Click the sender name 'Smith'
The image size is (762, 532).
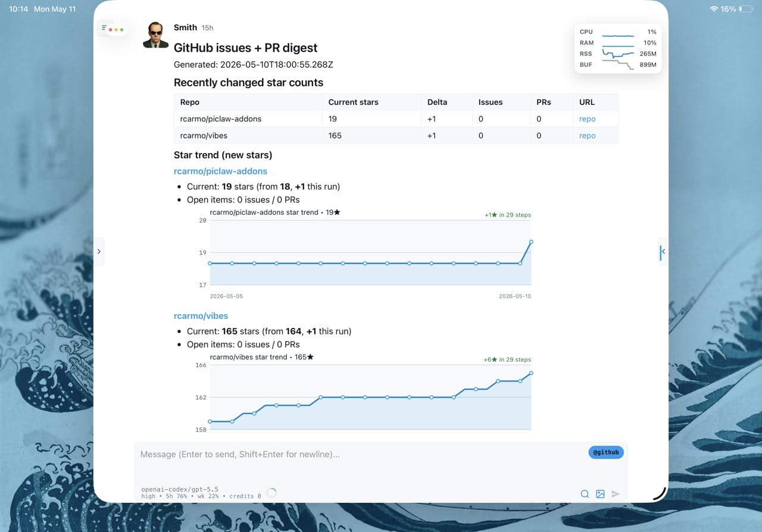pos(185,27)
